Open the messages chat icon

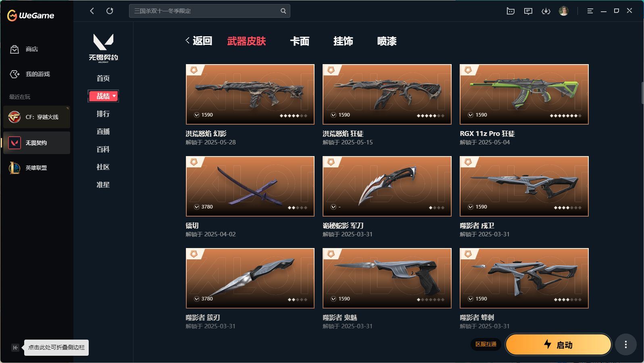click(528, 11)
